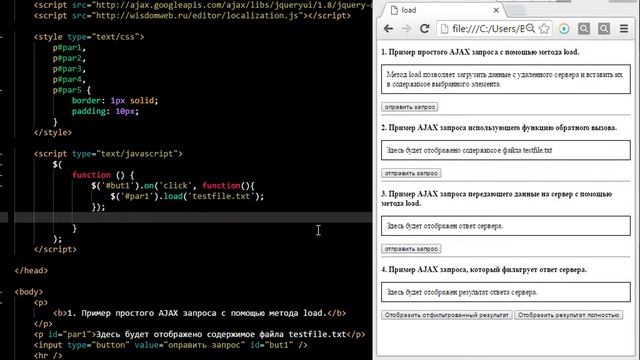
Task: Click heading '2. Пример AJAX запроса использующего'
Action: tap(499, 128)
